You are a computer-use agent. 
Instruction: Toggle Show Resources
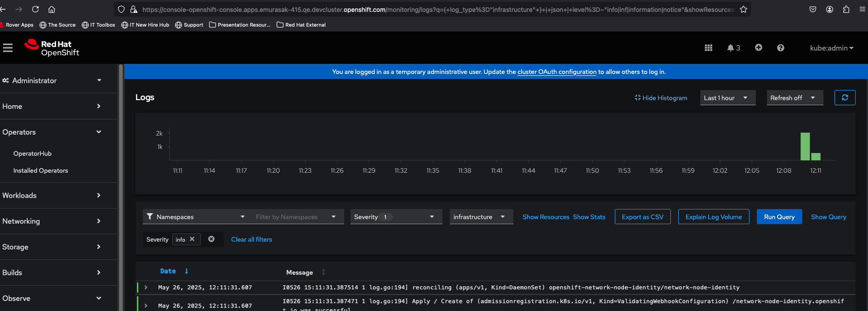[546, 217]
